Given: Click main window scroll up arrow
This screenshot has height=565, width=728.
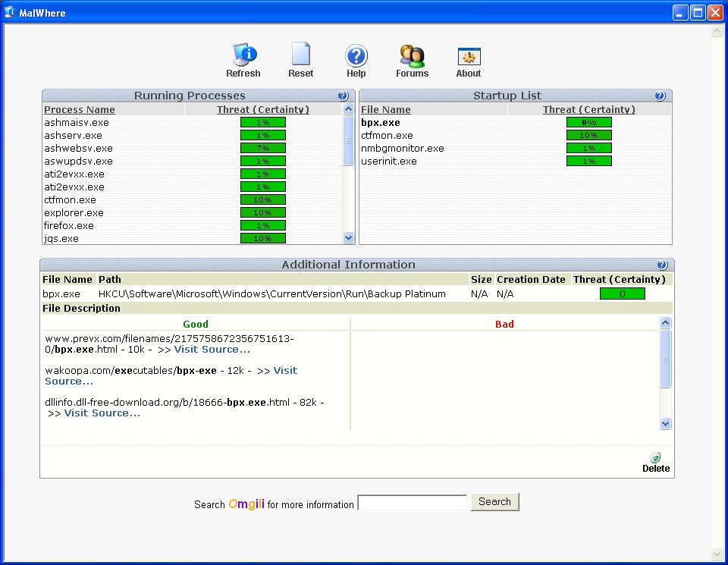Looking at the screenshot, I should tap(717, 31).
